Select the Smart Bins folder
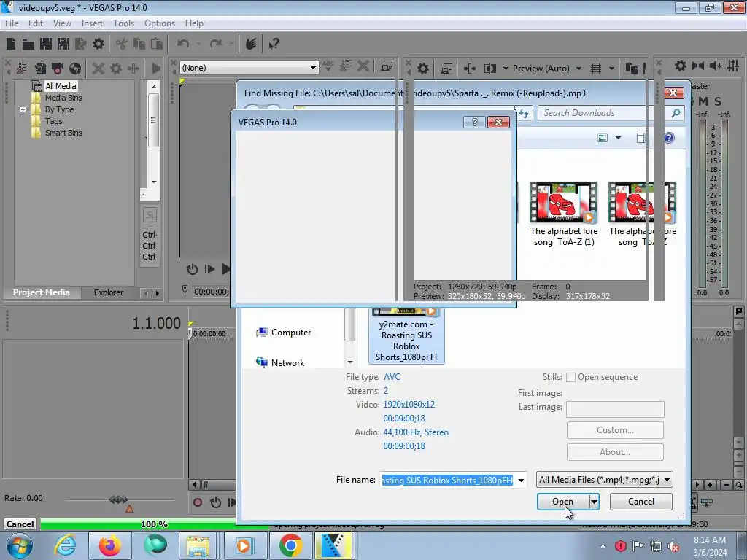Image resolution: width=747 pixels, height=560 pixels. pos(63,133)
